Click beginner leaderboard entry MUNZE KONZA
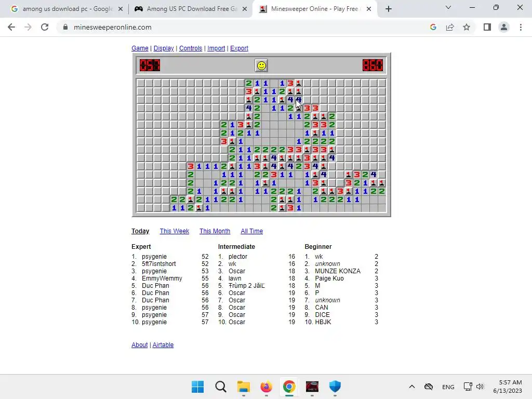Viewport: 532px width, 399px height. 338,271
